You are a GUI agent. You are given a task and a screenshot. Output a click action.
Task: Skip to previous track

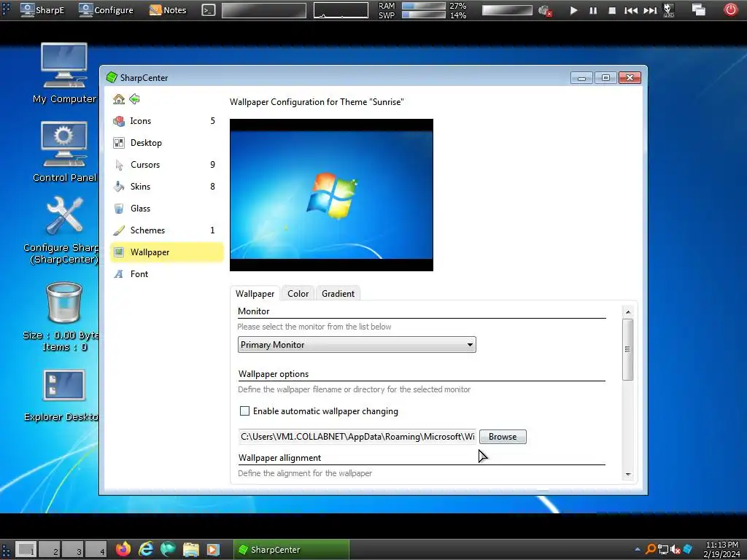[x=631, y=10]
